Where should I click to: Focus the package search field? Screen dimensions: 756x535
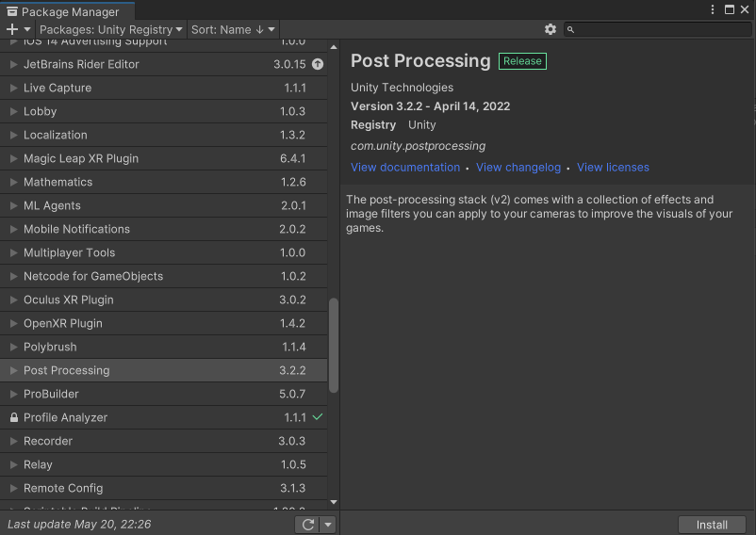pos(658,29)
